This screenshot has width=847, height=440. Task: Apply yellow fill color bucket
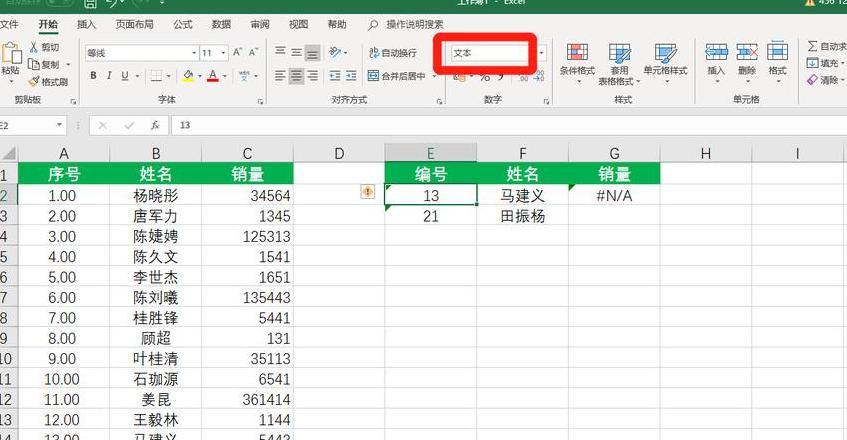pos(187,76)
